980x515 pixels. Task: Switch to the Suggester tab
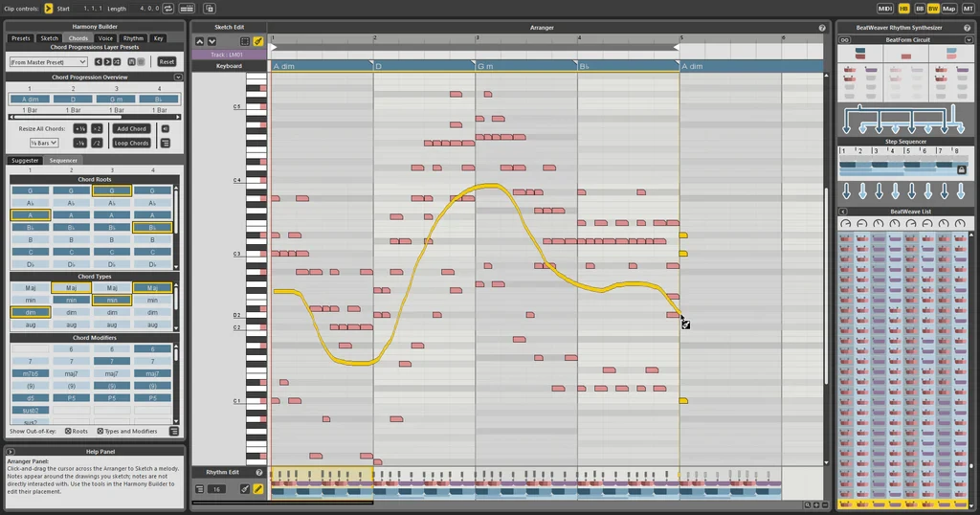pyautogui.click(x=26, y=161)
